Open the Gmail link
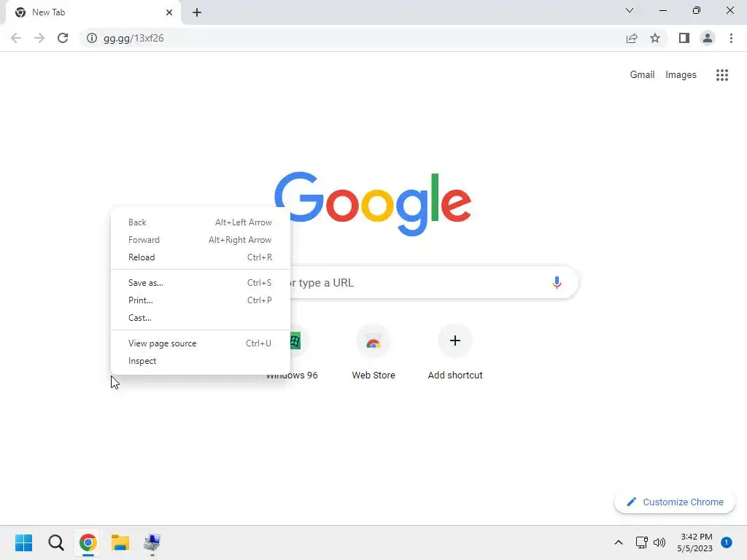747x560 pixels. [x=642, y=75]
